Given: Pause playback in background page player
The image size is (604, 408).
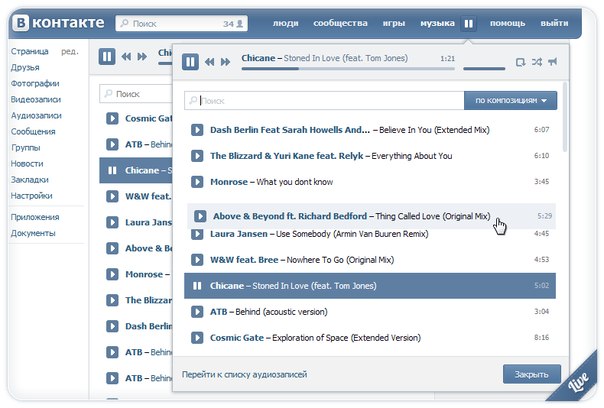Looking at the screenshot, I should (x=107, y=57).
